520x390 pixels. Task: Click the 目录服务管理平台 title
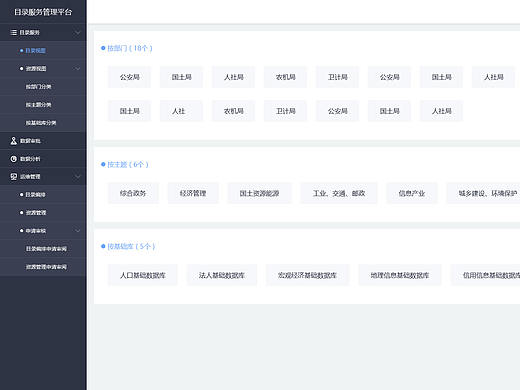[x=43, y=12]
